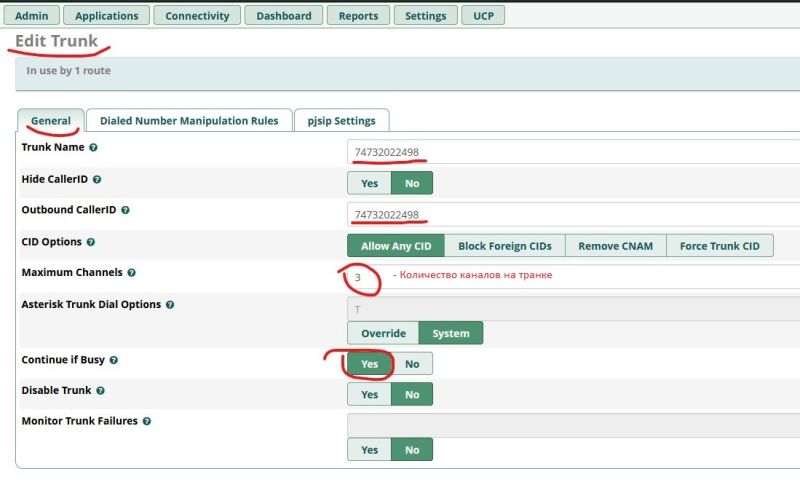Open the Applications menu
The height and width of the screenshot is (485, 800).
pos(107,15)
